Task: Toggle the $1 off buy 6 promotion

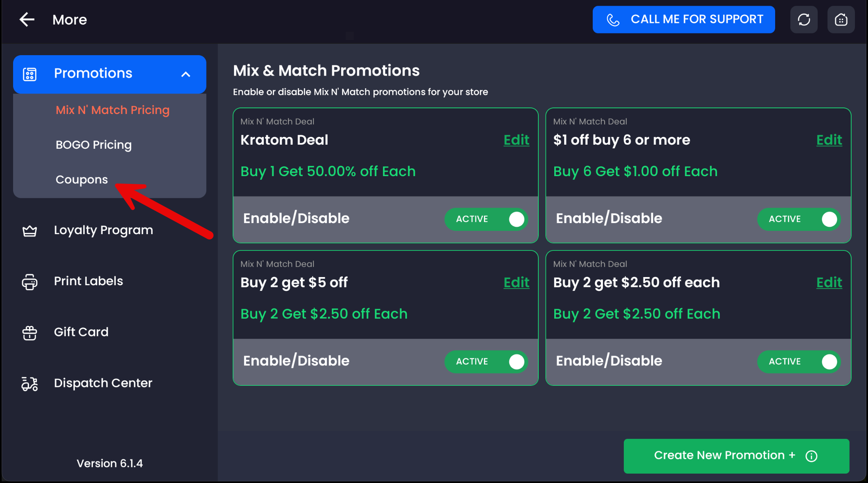Action: tap(798, 219)
